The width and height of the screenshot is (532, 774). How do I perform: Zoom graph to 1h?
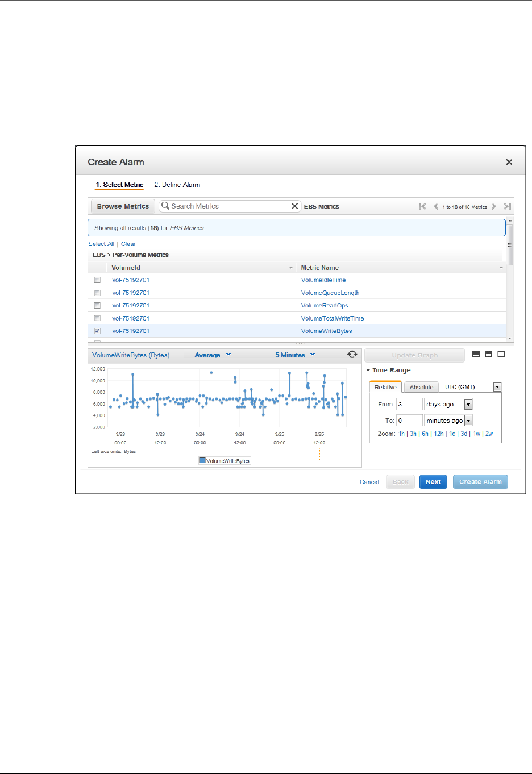(x=401, y=434)
